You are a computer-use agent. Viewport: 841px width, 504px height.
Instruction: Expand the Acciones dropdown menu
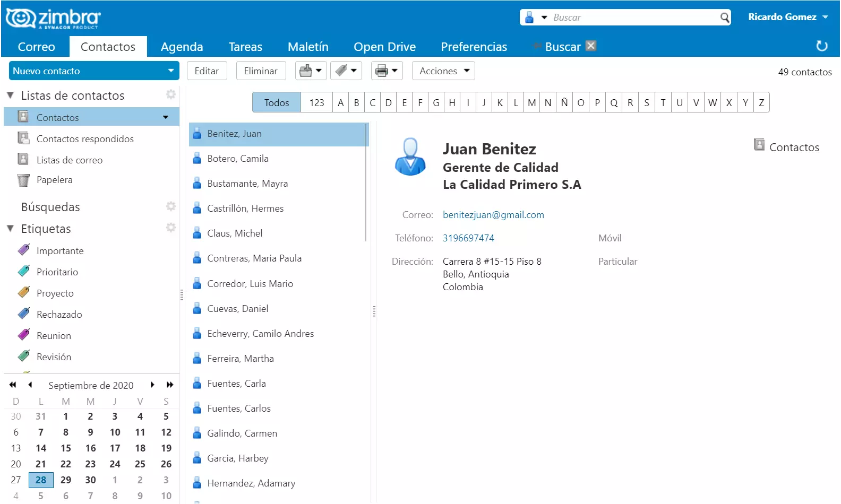click(x=443, y=71)
